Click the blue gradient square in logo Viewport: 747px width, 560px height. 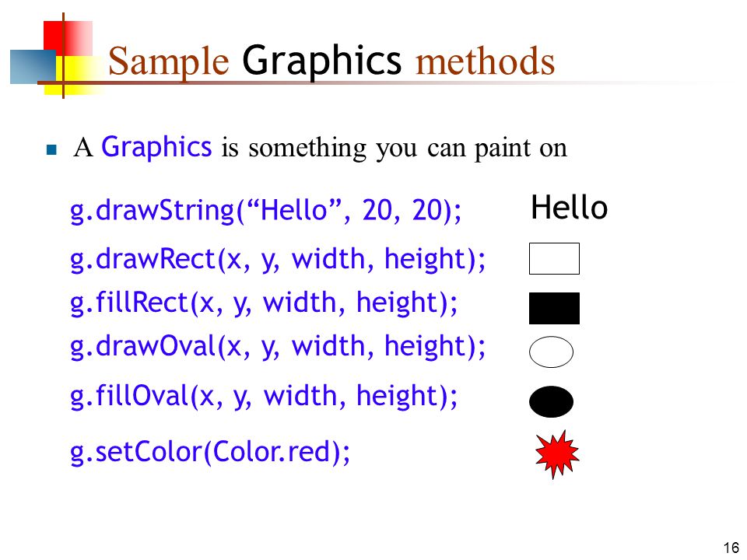(x=33, y=67)
